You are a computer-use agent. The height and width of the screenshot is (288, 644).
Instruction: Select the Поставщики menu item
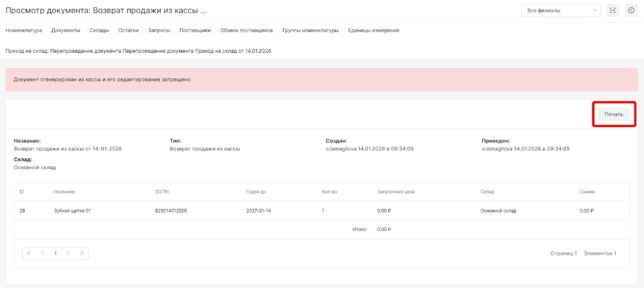(x=195, y=30)
